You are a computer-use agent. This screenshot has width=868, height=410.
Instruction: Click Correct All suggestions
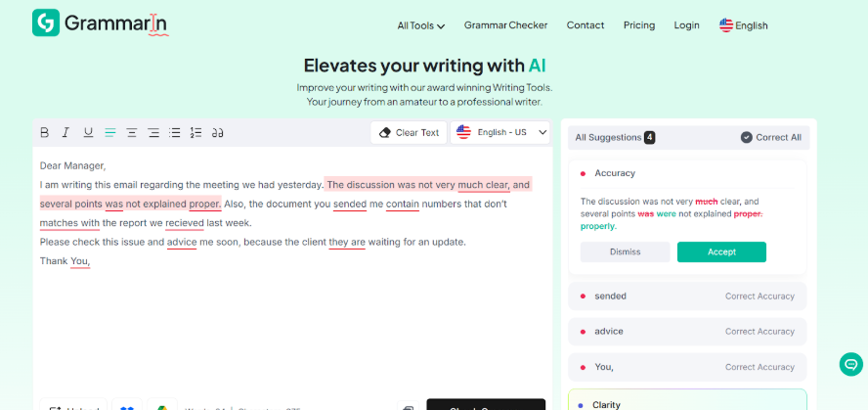pos(770,138)
